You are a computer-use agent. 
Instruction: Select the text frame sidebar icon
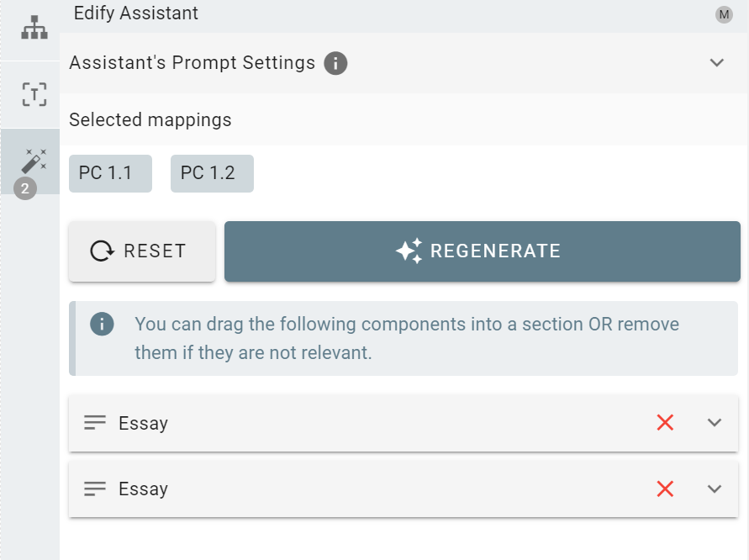[x=34, y=94]
